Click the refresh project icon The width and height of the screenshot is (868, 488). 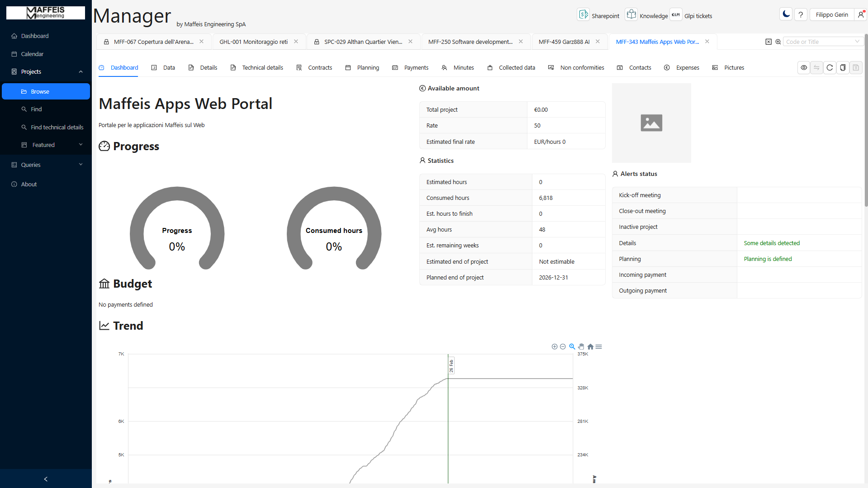[x=830, y=67]
